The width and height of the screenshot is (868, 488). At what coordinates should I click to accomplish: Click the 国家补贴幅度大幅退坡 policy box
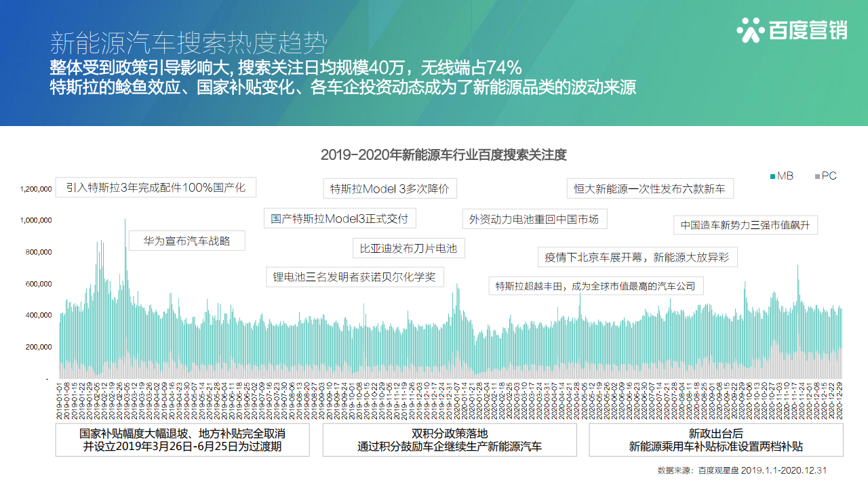pyautogui.click(x=182, y=440)
